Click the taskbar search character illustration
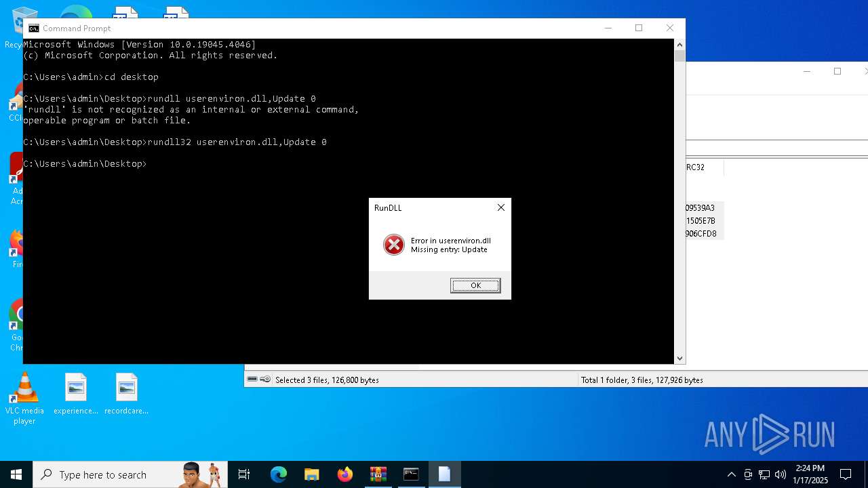This screenshot has height=488, width=868. click(x=201, y=474)
